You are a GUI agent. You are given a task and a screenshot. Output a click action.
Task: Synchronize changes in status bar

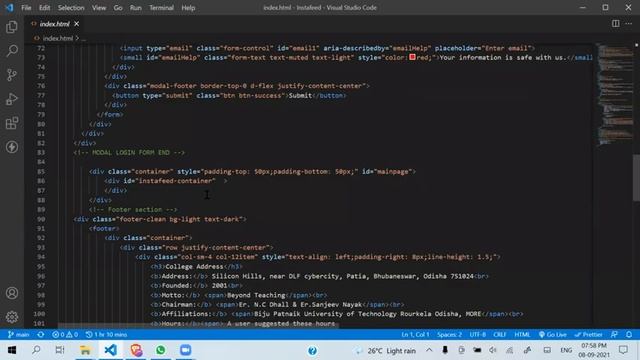41,335
